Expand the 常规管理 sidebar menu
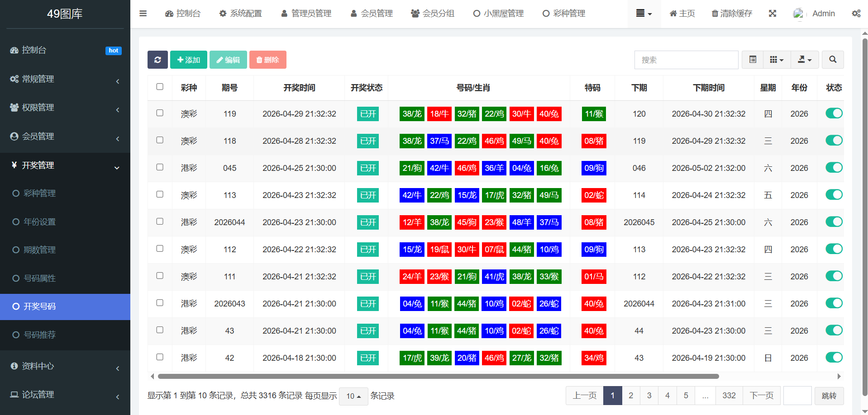 (65, 79)
